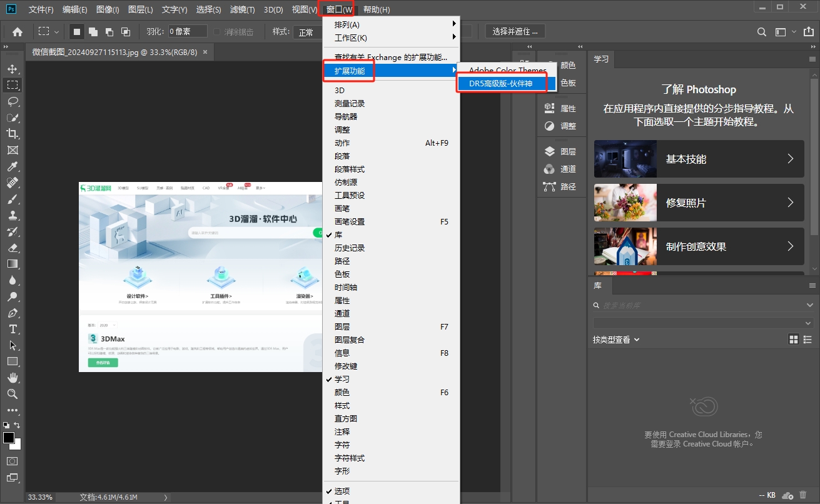
Task: Click the foreground color swatch
Action: coord(9,438)
